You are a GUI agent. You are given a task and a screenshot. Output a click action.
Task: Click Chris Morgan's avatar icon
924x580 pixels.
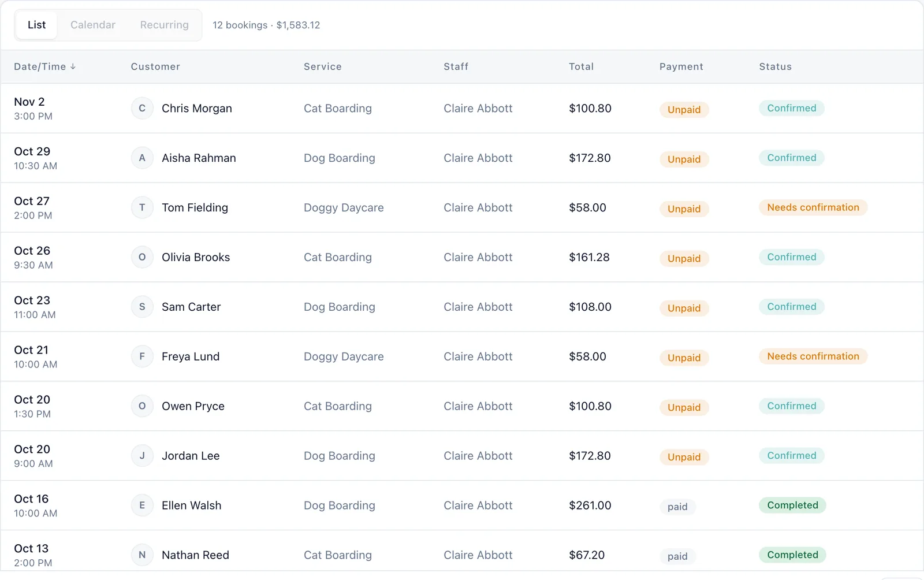(x=142, y=108)
